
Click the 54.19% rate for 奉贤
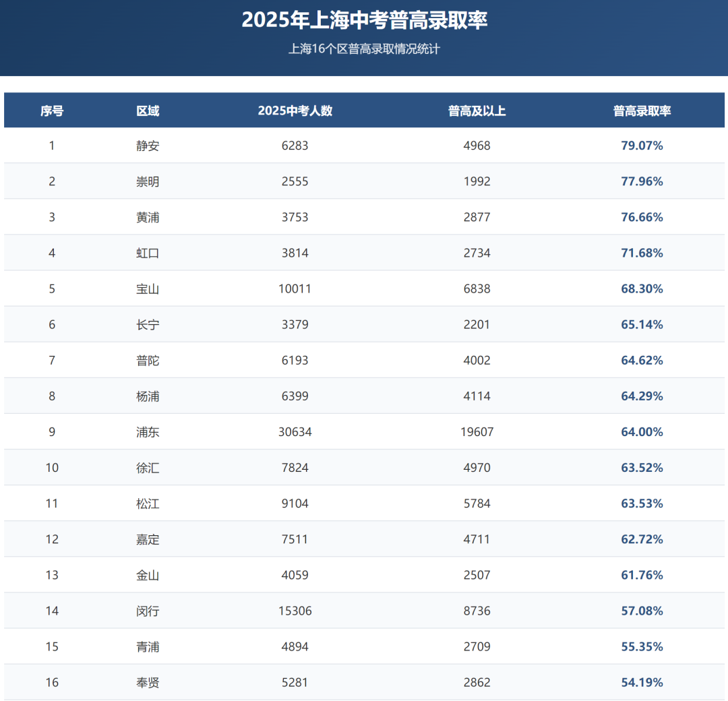pyautogui.click(x=642, y=683)
